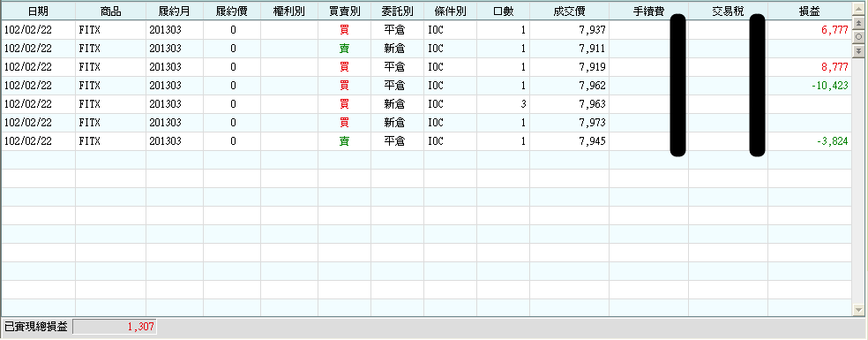This screenshot has height=340, width=868.
Task: Click FITX in the 7,911 price row
Action: 89,49
